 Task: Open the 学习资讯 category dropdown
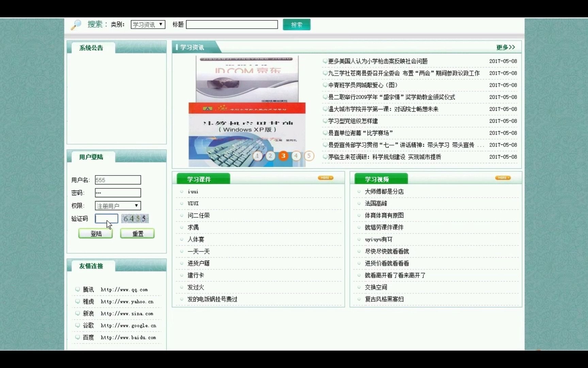(x=148, y=25)
